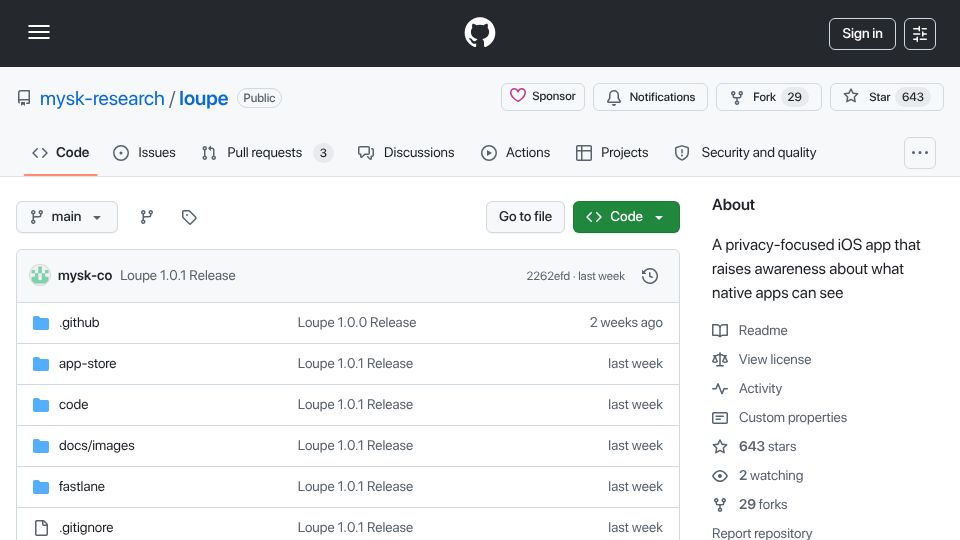Open the docs/images folder
Viewport: 960px width, 540px height.
click(97, 446)
